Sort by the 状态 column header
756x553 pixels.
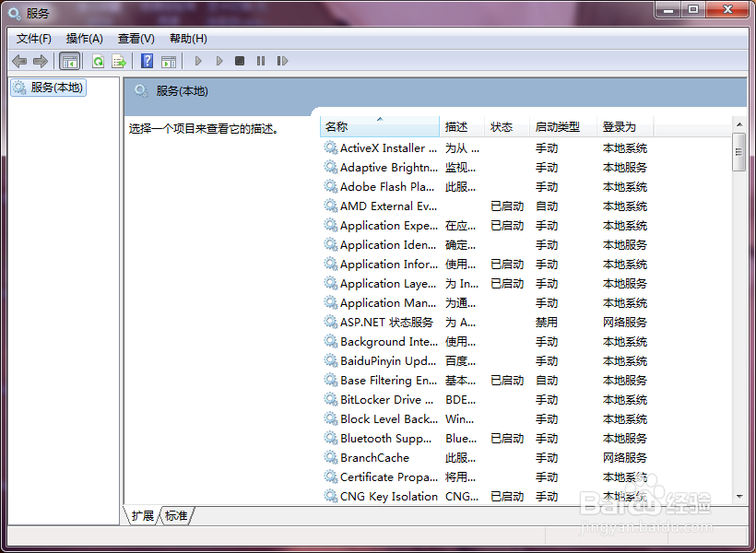pos(506,127)
